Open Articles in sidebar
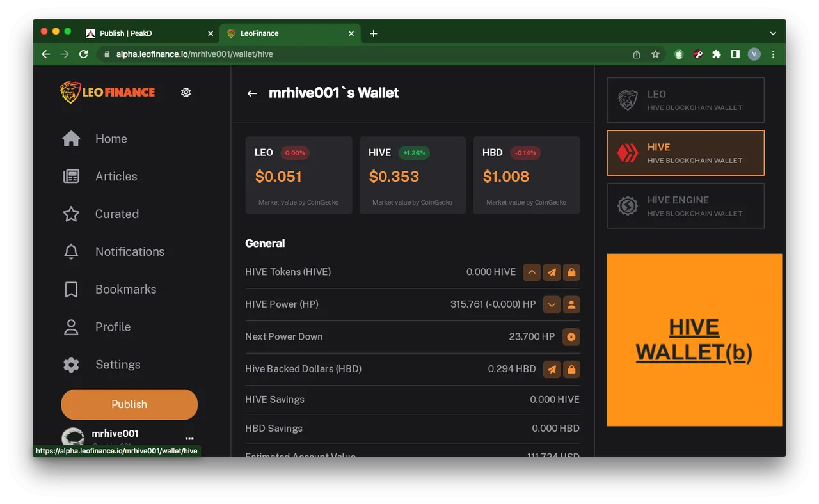Image resolution: width=819 pixels, height=504 pixels. pyautogui.click(x=116, y=177)
